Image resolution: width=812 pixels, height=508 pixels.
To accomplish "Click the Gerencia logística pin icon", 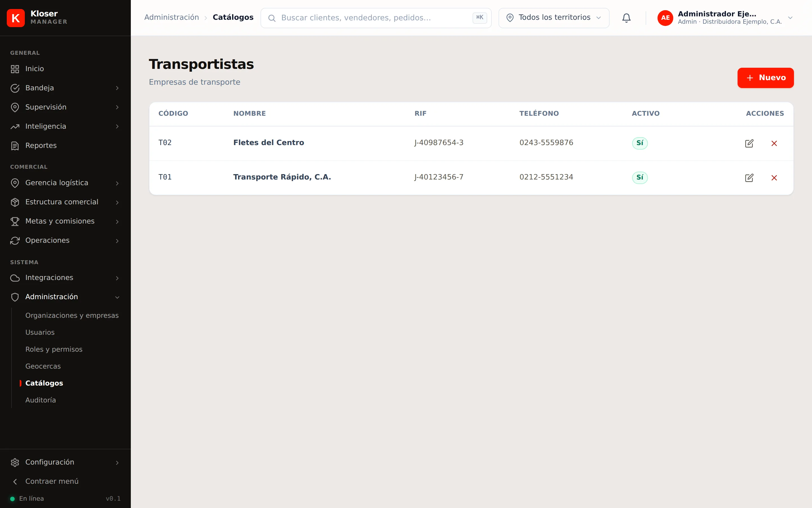I will [15, 183].
